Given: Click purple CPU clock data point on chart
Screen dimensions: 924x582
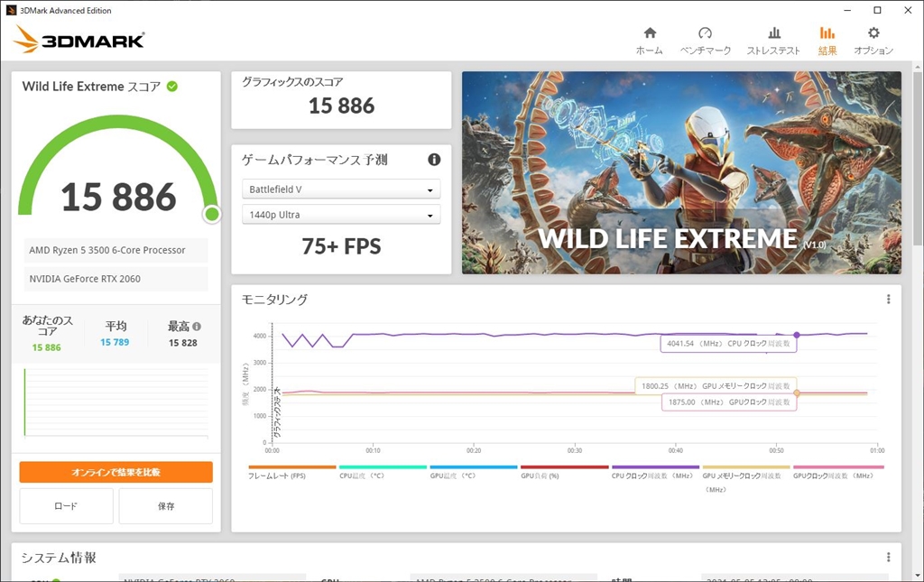Looking at the screenshot, I should [797, 335].
